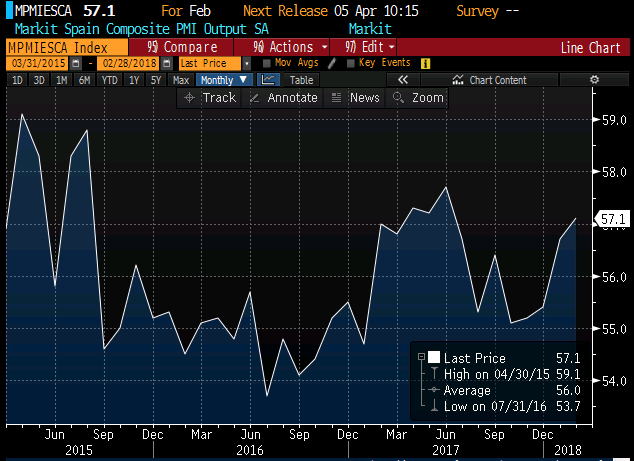Open chart settings gear icon
Image resolution: width=634 pixels, height=461 pixels.
point(594,80)
